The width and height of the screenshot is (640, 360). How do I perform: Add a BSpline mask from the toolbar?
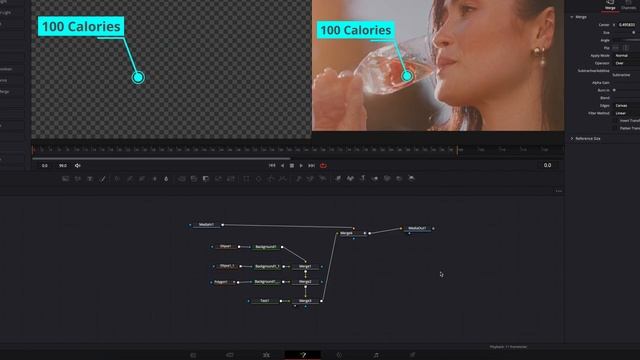pyautogui.click(x=283, y=179)
